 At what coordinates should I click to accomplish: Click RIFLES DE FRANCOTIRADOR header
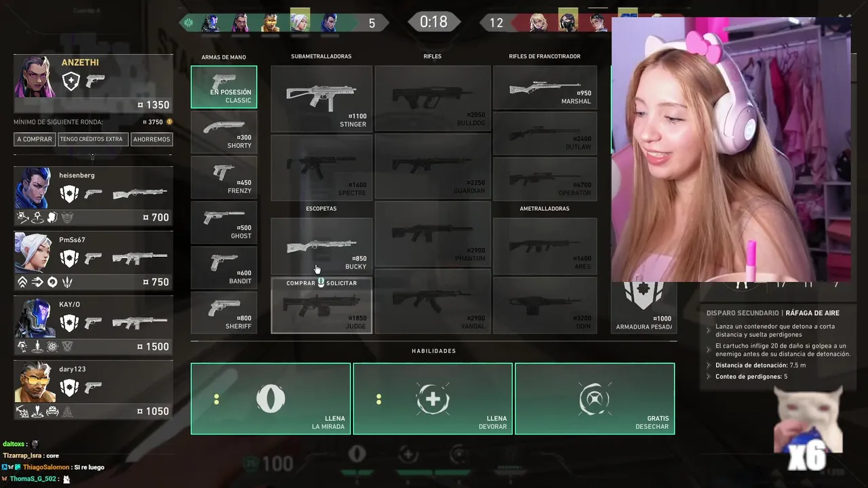click(x=545, y=56)
